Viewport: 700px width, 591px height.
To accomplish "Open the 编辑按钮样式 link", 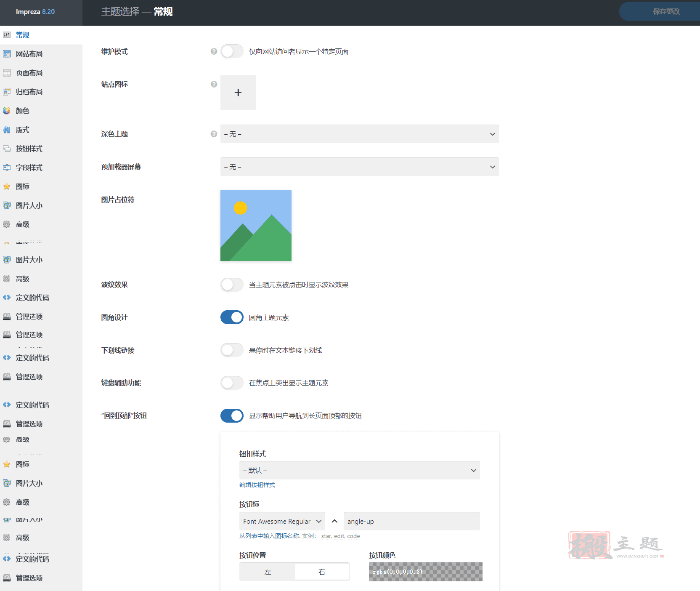I will [x=257, y=485].
